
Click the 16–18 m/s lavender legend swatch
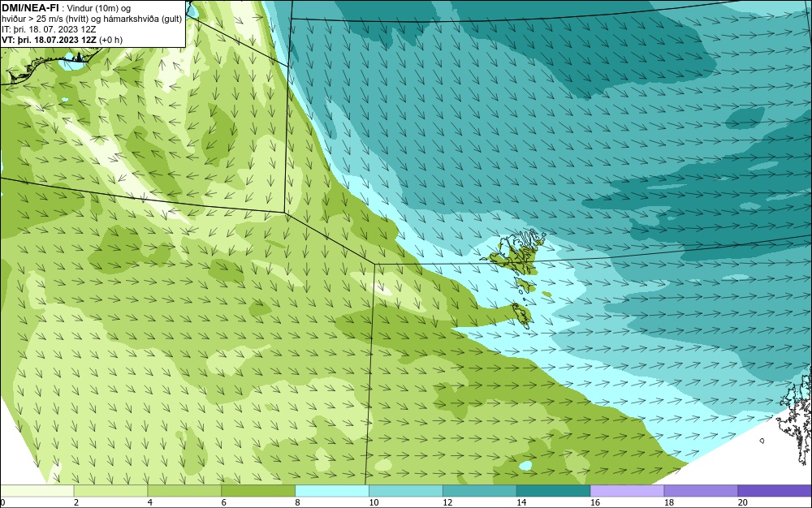click(x=627, y=490)
